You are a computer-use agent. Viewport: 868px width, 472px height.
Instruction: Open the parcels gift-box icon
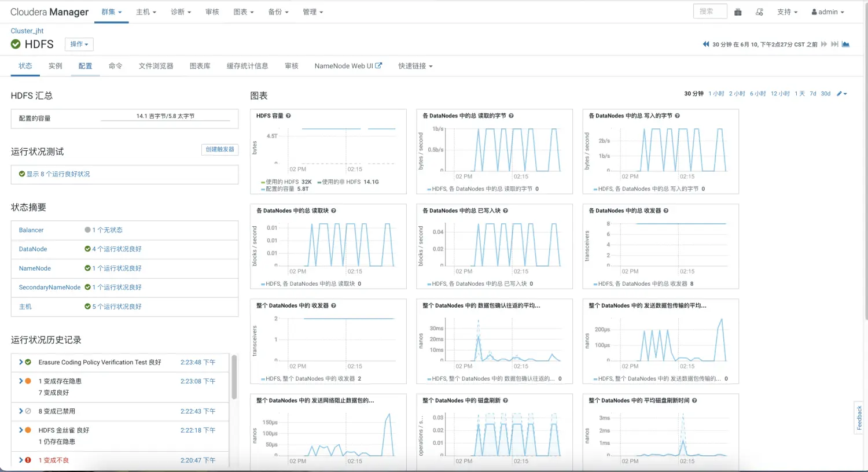coord(738,12)
